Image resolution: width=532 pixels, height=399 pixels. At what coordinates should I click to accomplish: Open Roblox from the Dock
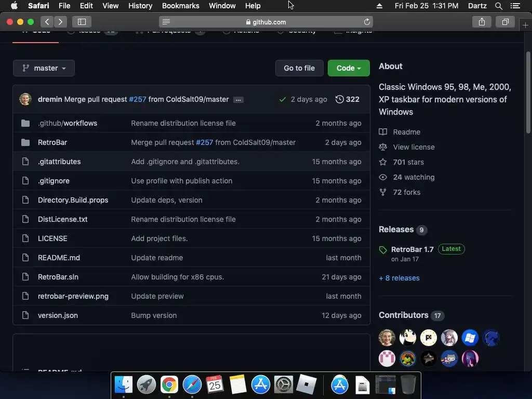[307, 384]
